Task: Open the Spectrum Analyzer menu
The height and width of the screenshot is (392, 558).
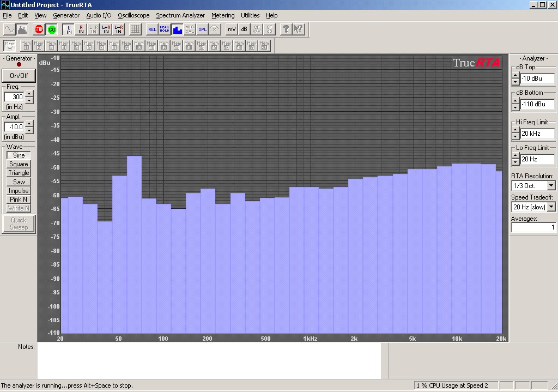Action: click(180, 15)
